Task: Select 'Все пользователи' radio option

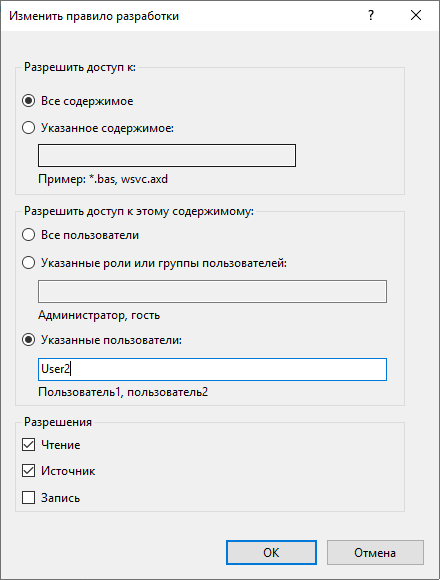Action: [28, 235]
